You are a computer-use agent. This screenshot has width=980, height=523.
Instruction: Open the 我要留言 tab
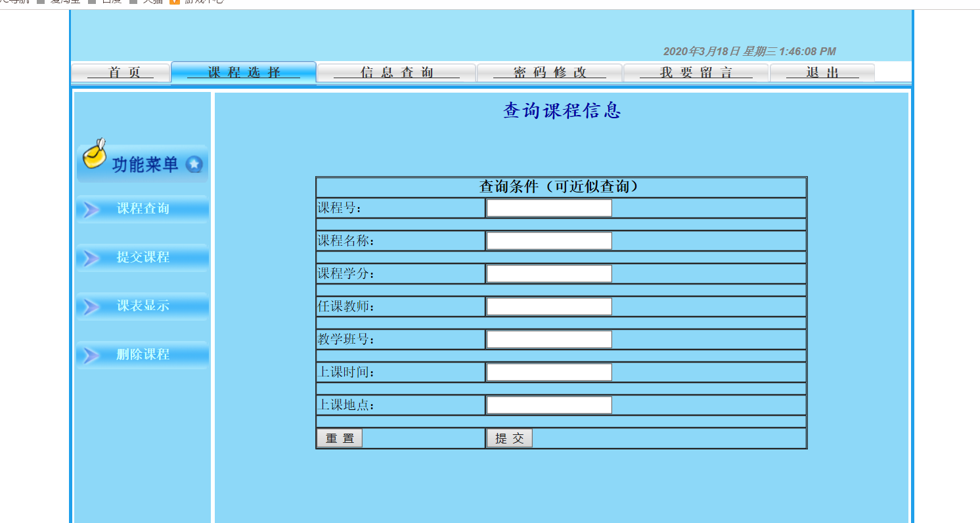click(696, 72)
